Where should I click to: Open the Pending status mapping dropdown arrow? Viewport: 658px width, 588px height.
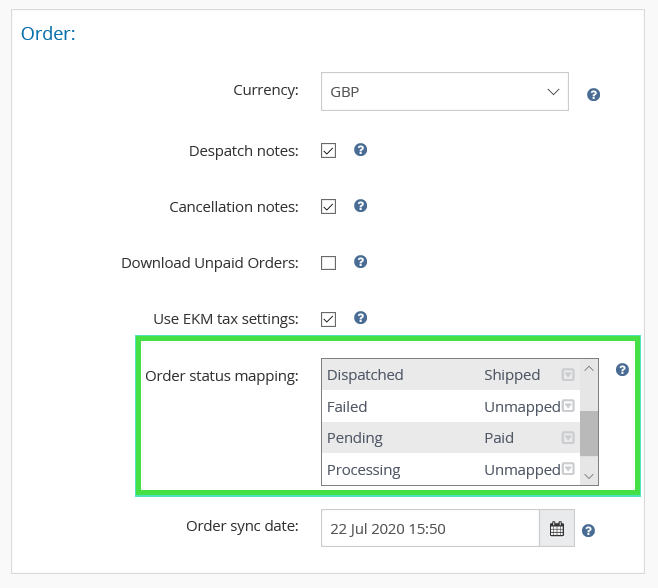568,438
